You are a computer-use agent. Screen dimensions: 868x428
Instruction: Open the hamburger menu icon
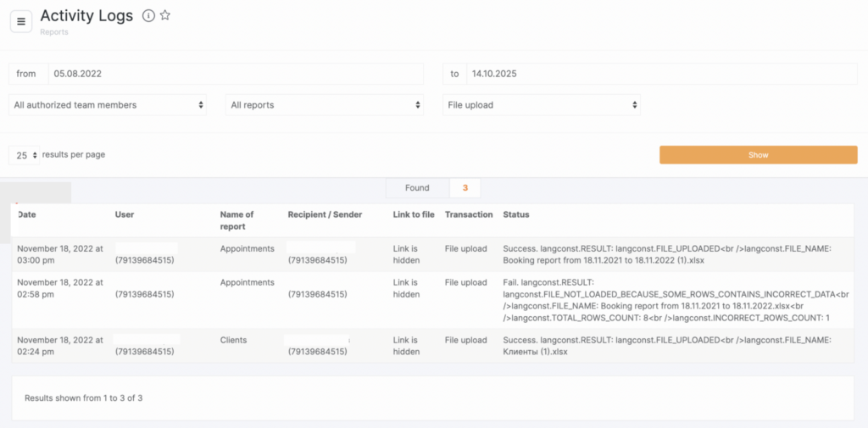tap(21, 21)
